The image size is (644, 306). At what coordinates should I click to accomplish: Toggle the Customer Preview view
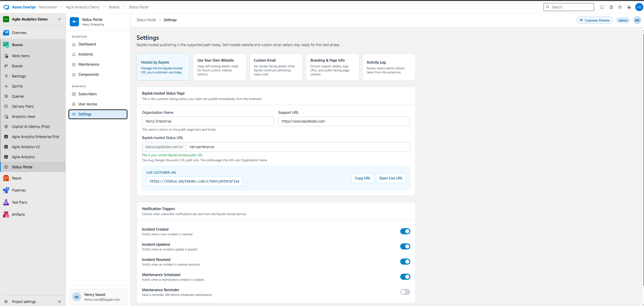(594, 20)
